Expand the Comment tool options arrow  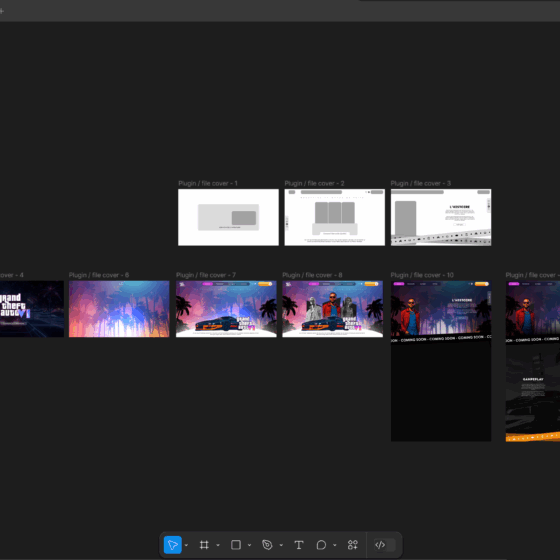pyautogui.click(x=335, y=545)
